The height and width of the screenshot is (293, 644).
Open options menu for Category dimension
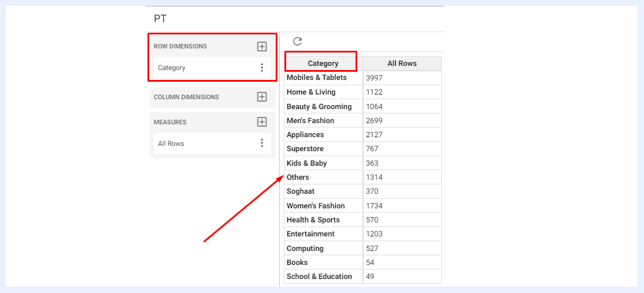pos(262,68)
